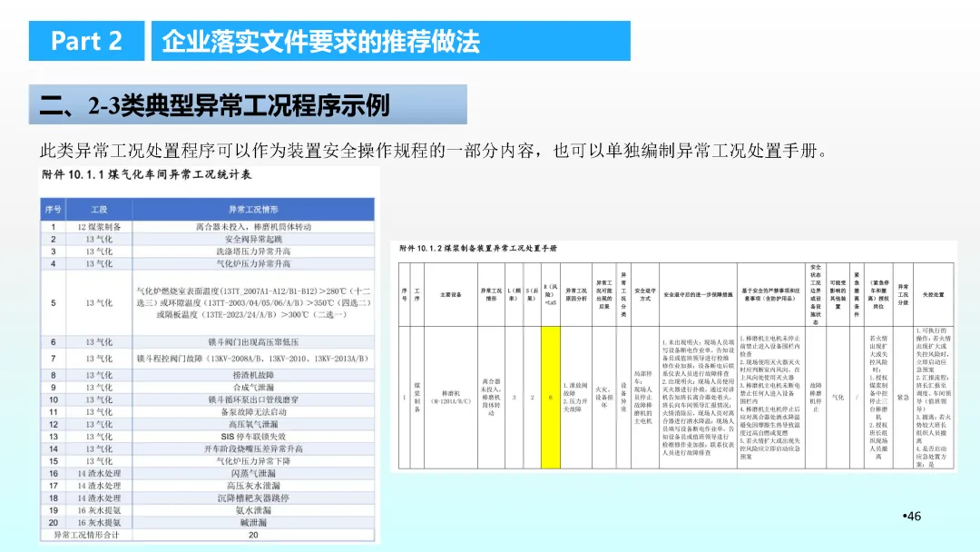Click the row 5 cell about '气化炉燃烧室表面温度'
980x552 pixels.
click(253, 302)
